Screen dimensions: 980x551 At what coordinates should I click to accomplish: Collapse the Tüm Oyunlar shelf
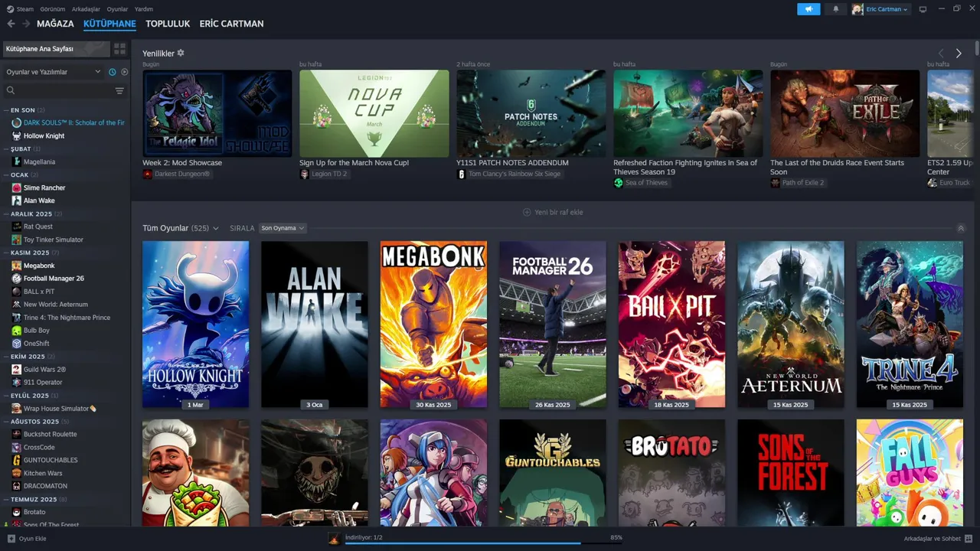coord(961,228)
